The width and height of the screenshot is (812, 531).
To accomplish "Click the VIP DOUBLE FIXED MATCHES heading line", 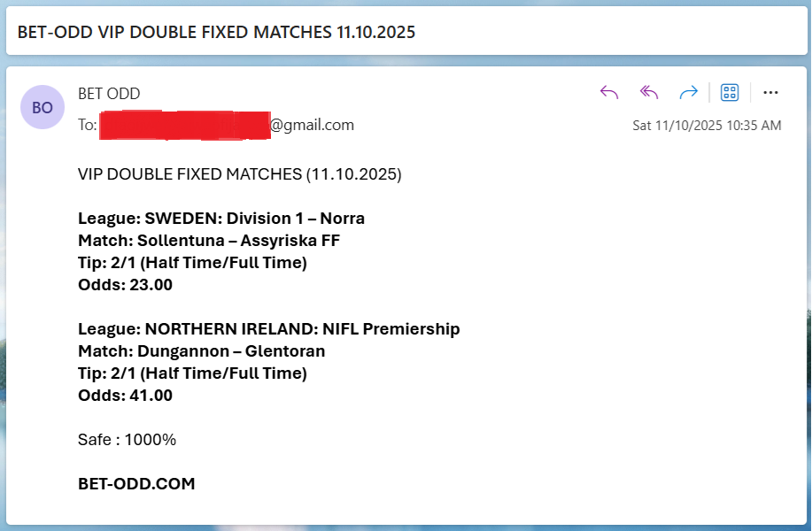I will (x=240, y=174).
